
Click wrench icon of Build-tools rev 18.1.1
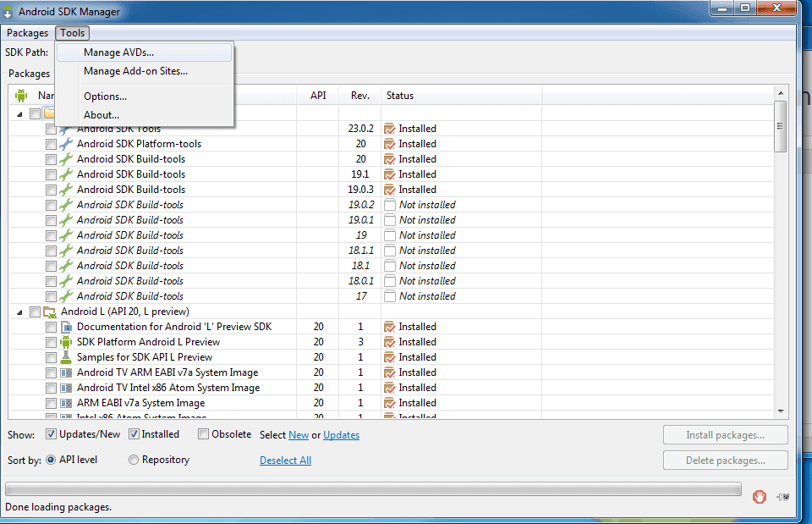pos(66,251)
